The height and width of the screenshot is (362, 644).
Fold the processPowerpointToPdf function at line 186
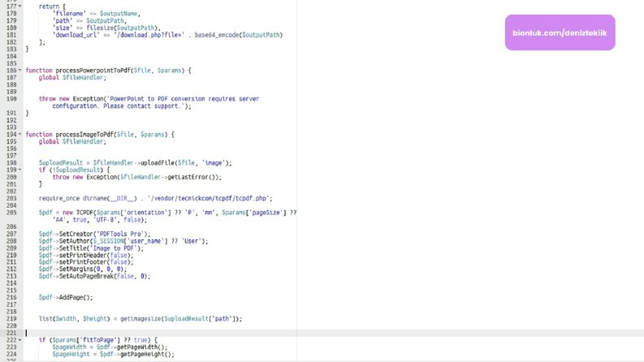[x=19, y=70]
